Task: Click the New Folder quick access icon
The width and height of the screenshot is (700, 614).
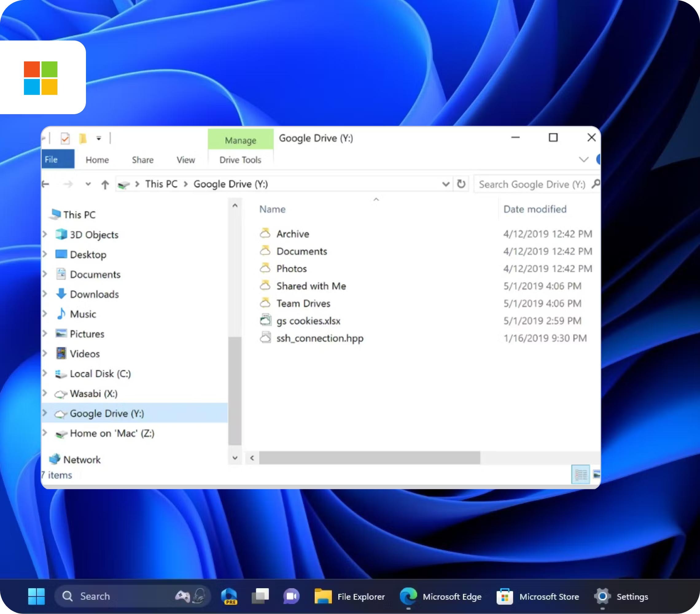Action: point(83,138)
